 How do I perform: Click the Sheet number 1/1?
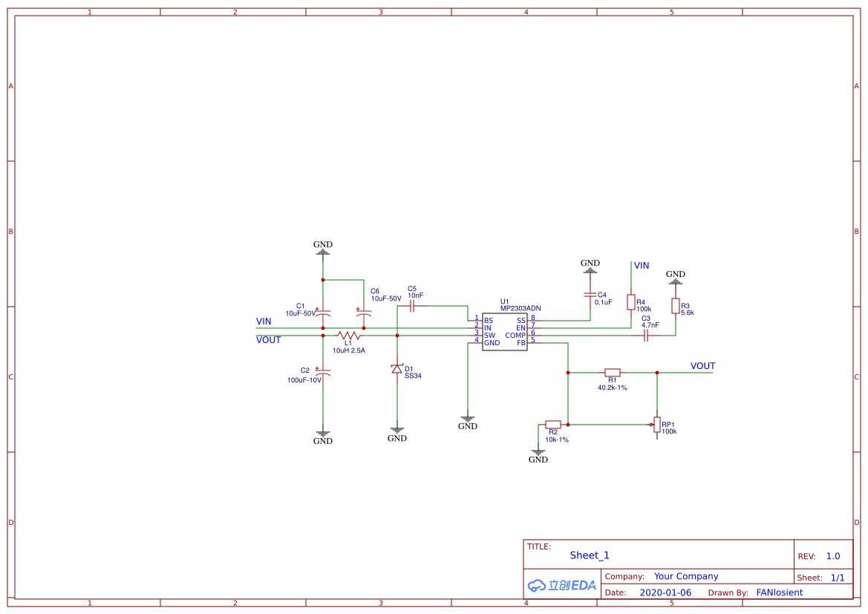point(838,578)
